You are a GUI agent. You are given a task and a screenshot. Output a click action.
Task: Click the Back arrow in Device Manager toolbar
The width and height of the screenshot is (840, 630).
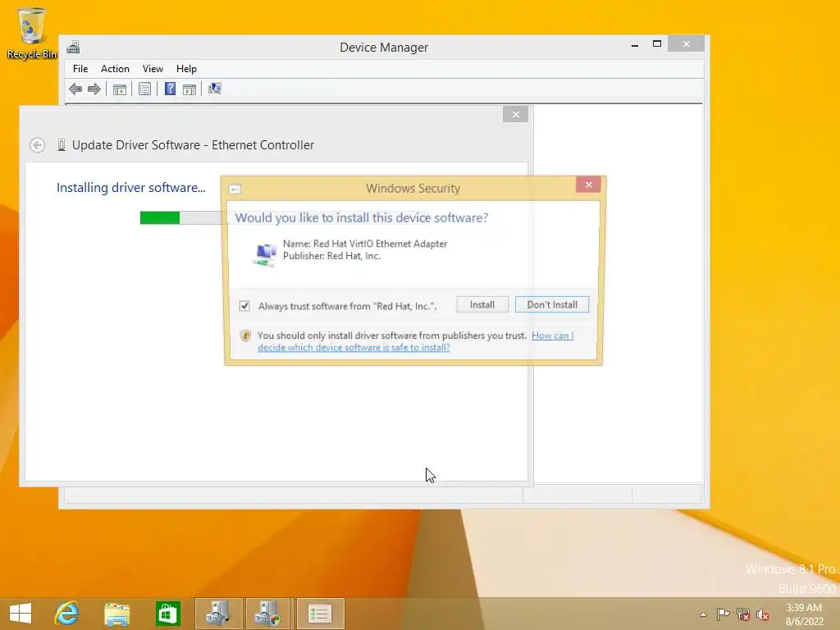(75, 89)
